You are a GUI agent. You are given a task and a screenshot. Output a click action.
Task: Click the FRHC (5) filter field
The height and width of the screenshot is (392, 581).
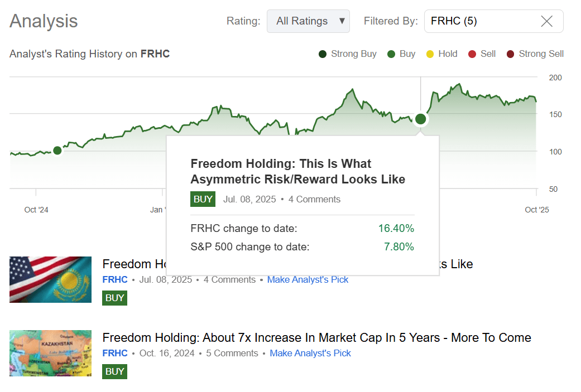tap(480, 21)
